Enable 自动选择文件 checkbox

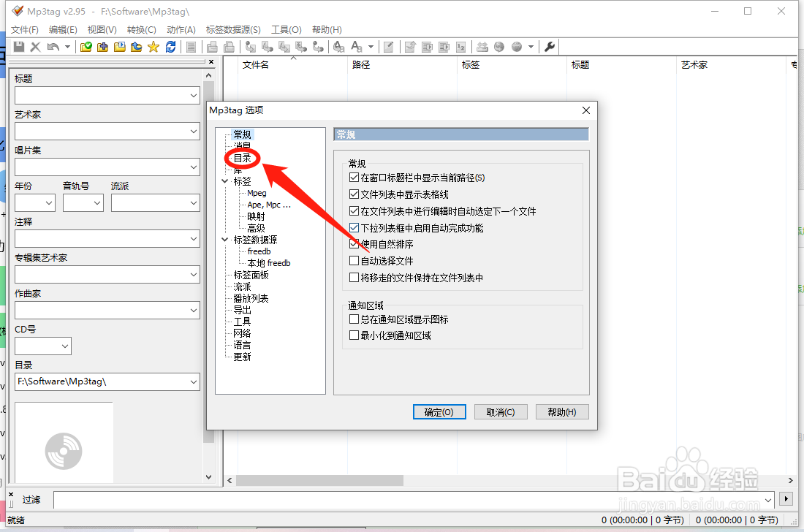(354, 261)
